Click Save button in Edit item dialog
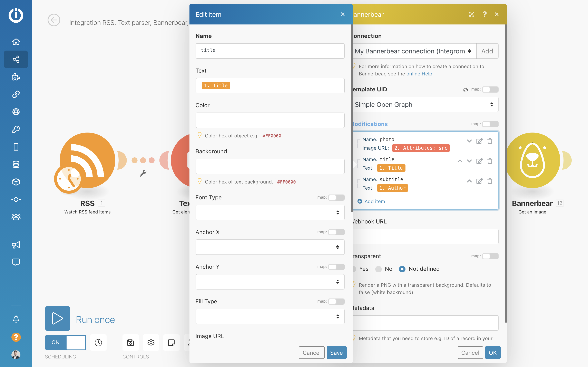This screenshot has height=367, width=588. coord(336,352)
